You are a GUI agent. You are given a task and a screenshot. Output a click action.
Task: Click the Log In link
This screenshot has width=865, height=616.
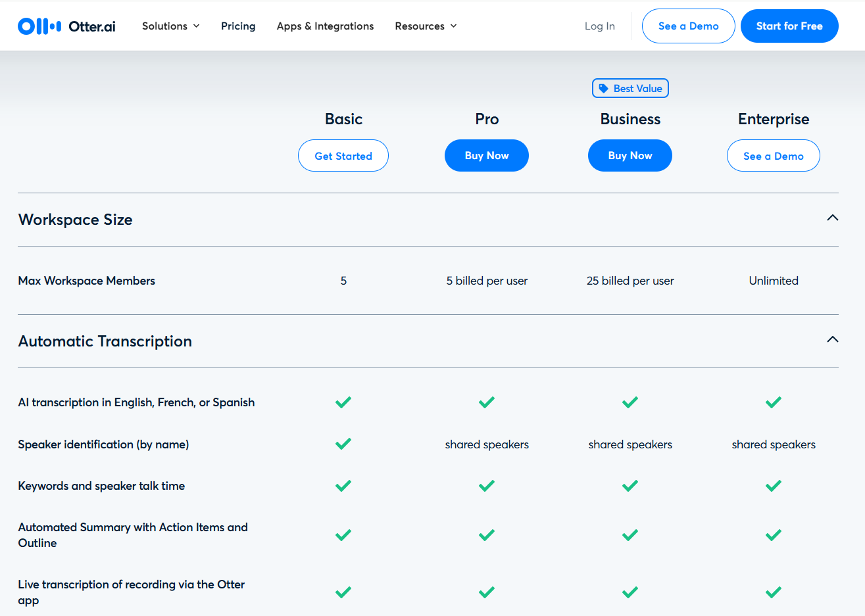click(x=600, y=26)
